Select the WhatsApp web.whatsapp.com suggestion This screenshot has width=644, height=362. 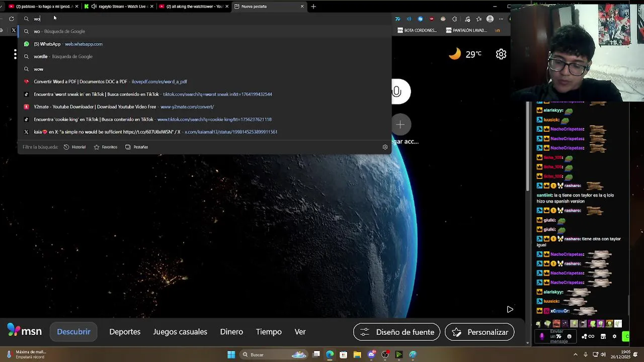click(x=204, y=44)
